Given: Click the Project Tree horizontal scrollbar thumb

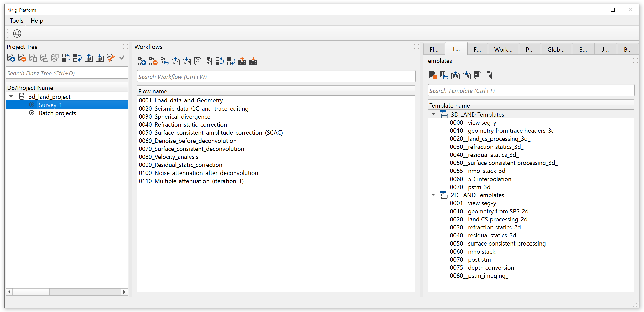Looking at the screenshot, I should [x=31, y=292].
